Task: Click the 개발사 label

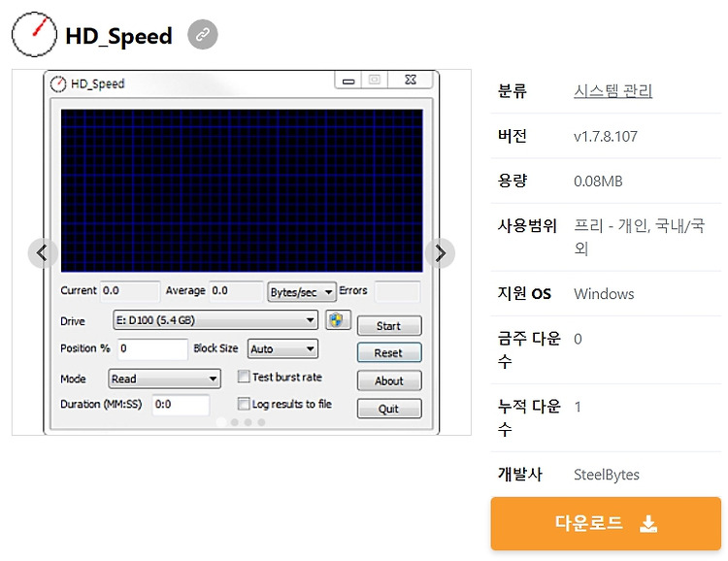Action: click(x=519, y=475)
